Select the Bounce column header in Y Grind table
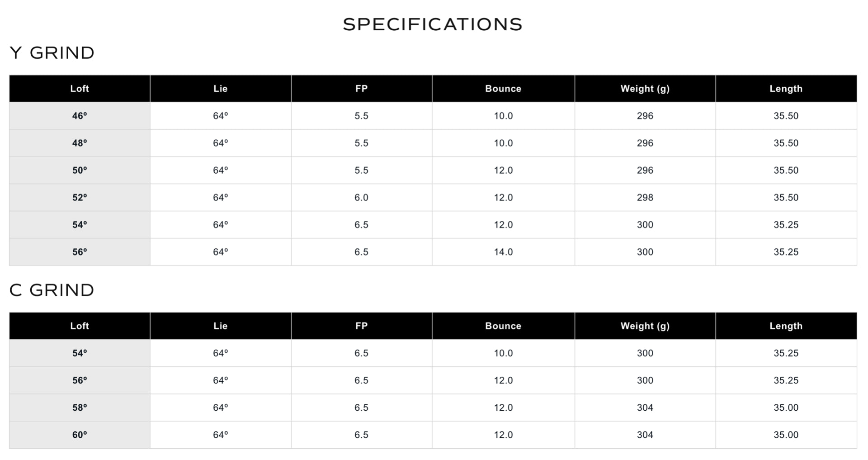Image resolution: width=868 pixels, height=460 pixels. (x=503, y=89)
